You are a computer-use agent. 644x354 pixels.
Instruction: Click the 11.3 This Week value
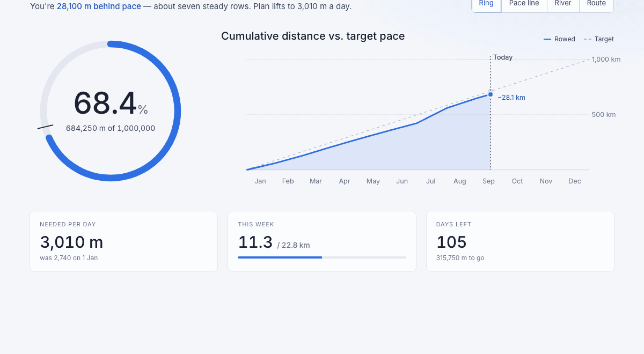point(255,242)
